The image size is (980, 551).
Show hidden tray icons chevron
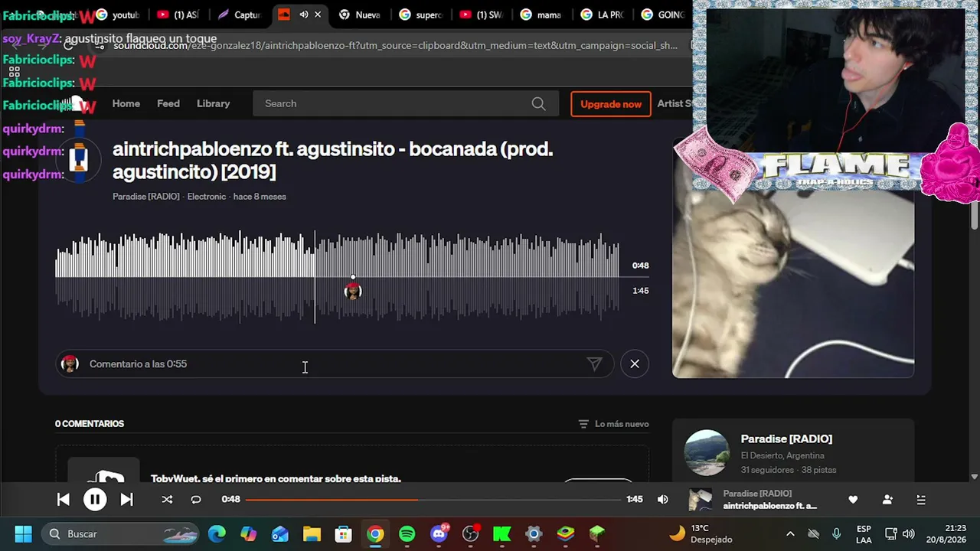[x=790, y=533]
